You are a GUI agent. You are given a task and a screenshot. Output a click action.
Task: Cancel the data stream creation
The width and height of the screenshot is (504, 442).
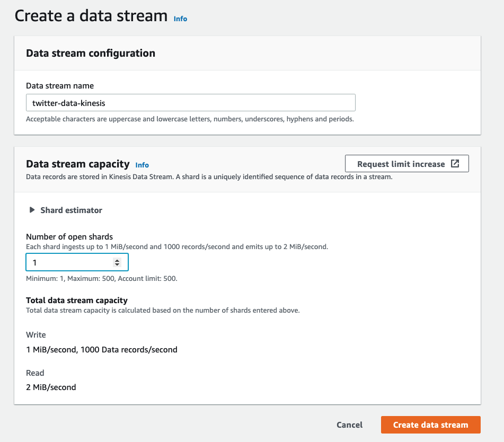pos(349,425)
